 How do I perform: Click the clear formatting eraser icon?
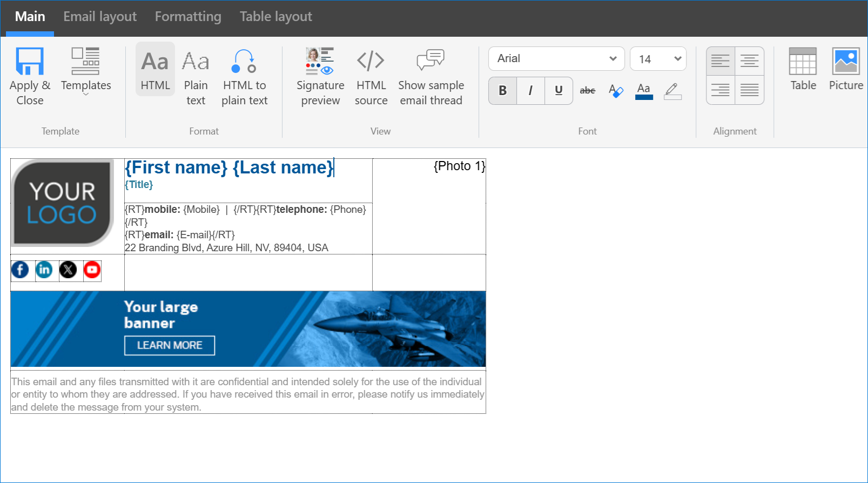(x=616, y=90)
